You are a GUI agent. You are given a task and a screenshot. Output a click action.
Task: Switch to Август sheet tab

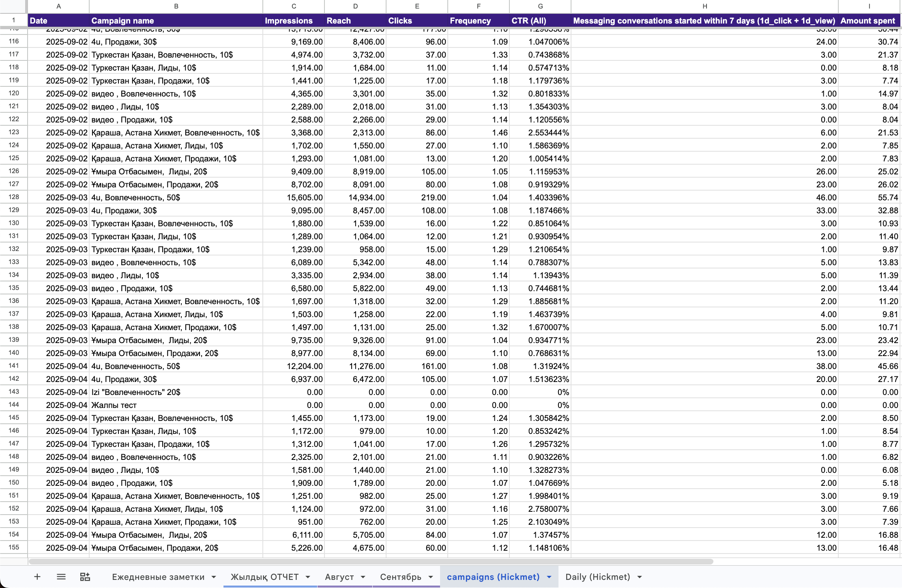click(339, 577)
